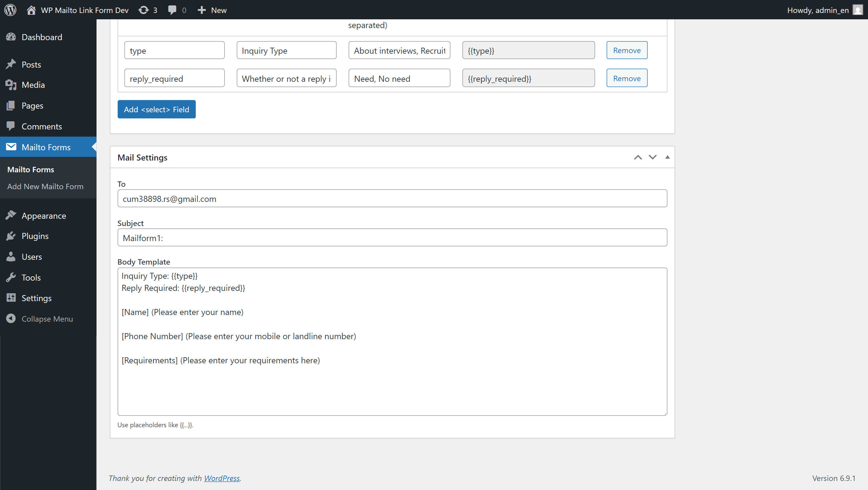Click into the Subject input field
The height and width of the screenshot is (490, 868).
(x=392, y=238)
